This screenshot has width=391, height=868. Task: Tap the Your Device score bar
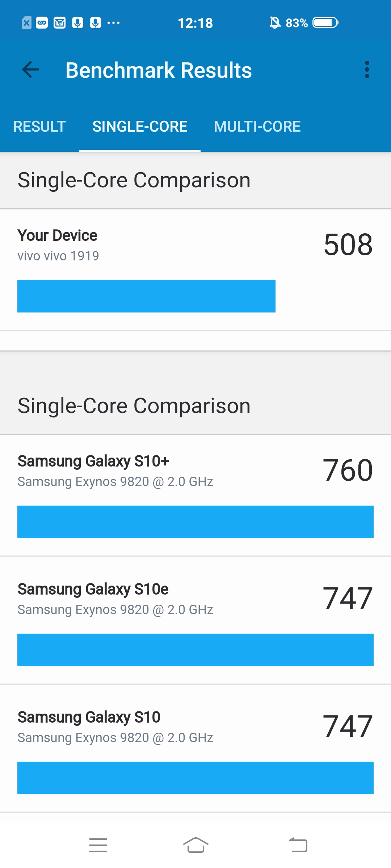click(146, 296)
